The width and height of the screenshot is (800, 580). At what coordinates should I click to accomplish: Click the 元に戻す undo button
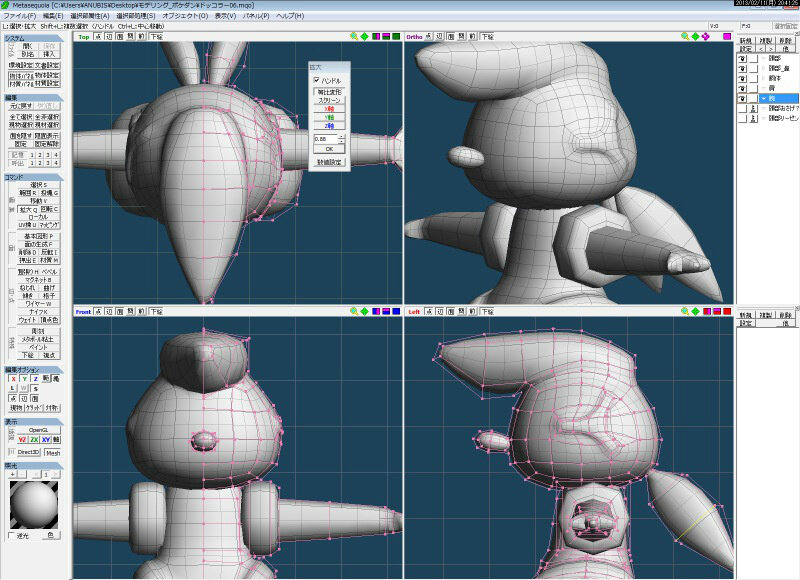click(x=21, y=106)
